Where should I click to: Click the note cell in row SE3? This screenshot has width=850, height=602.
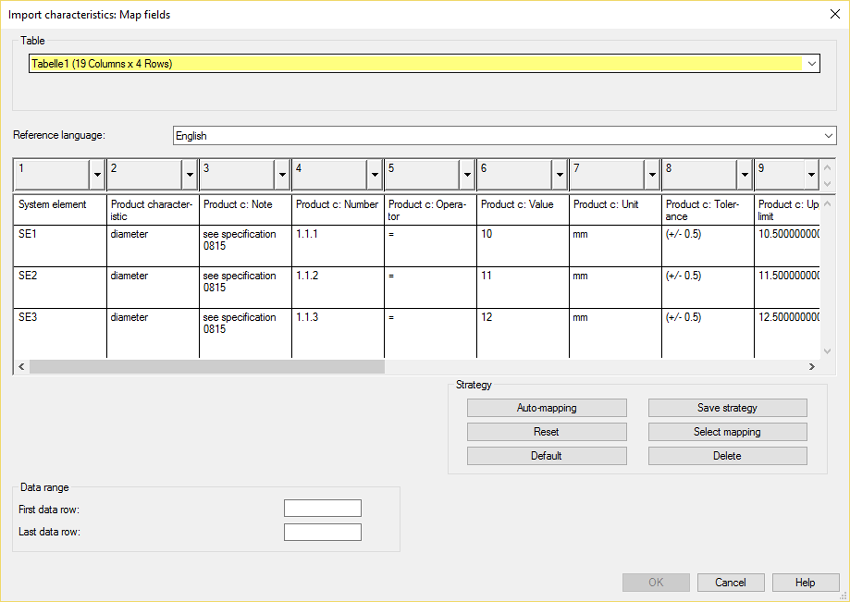pyautogui.click(x=246, y=333)
